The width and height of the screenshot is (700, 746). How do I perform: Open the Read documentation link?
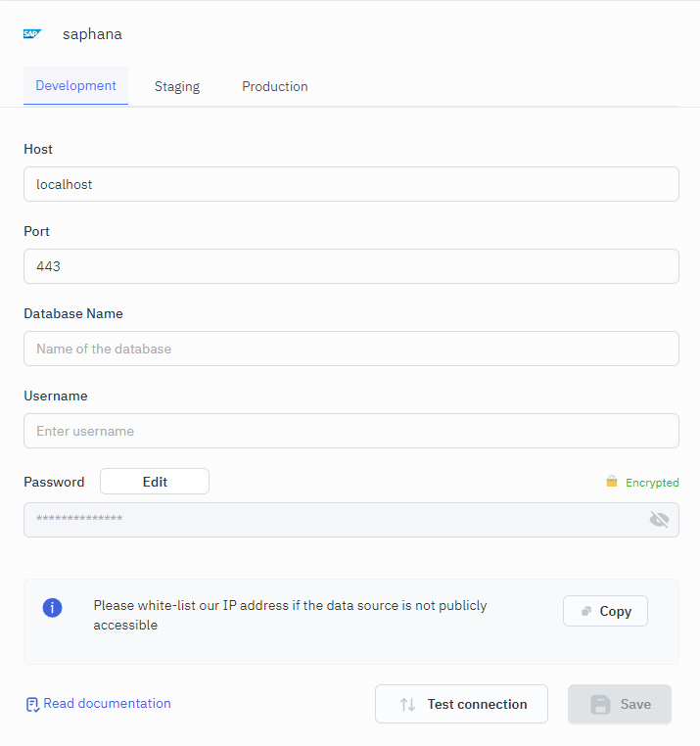pyautogui.click(x=107, y=704)
